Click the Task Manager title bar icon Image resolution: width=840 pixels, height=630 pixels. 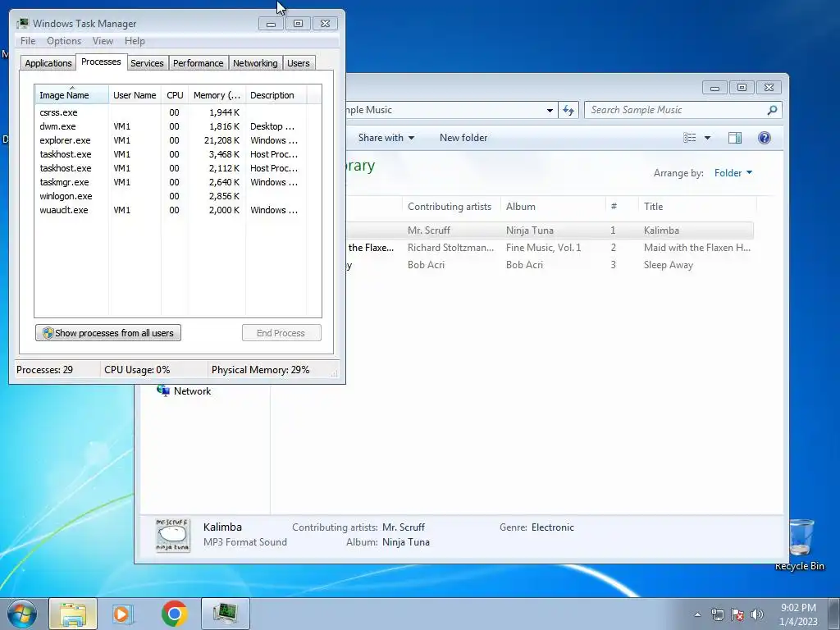(22, 24)
